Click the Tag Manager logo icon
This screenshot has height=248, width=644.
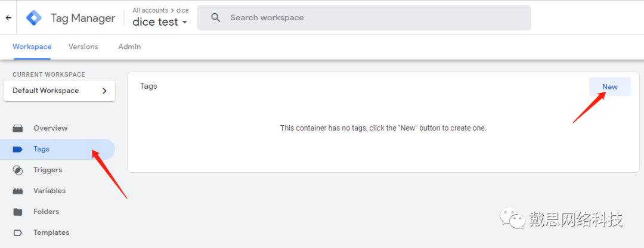click(33, 18)
